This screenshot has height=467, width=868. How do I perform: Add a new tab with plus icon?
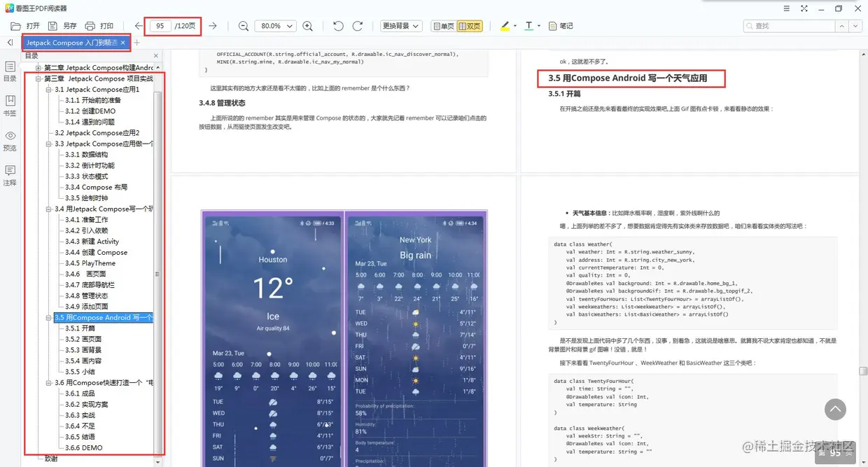137,43
